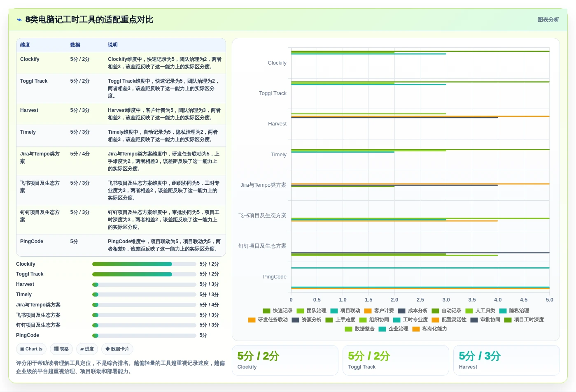Hide the 企业治理 dataset via its legend item
The image size is (576, 392).
click(x=393, y=329)
